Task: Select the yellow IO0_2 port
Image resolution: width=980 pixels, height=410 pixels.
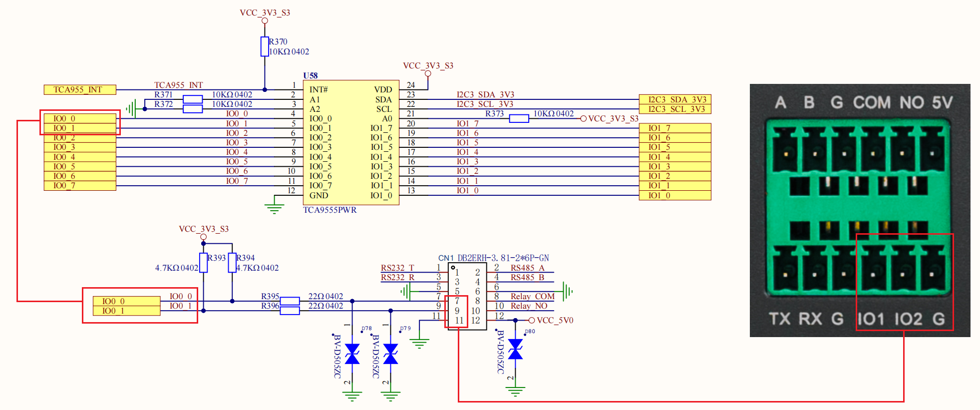Action: click(80, 138)
